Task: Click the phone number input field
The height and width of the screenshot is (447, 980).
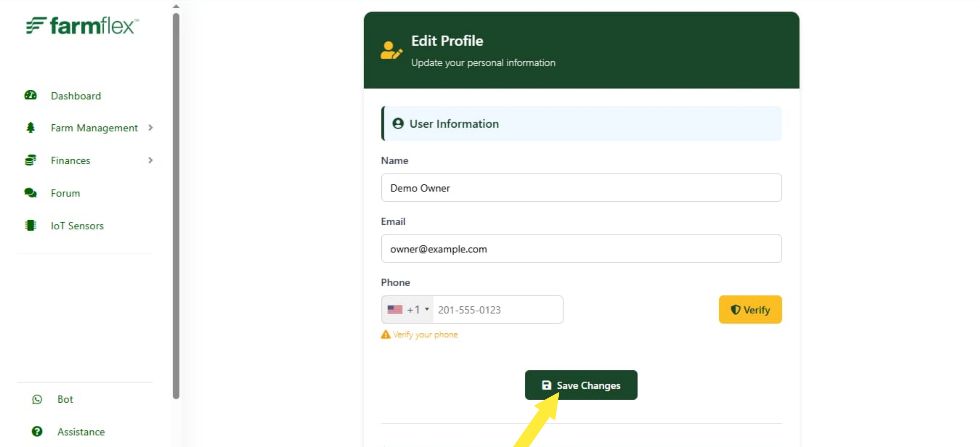Action: point(498,310)
